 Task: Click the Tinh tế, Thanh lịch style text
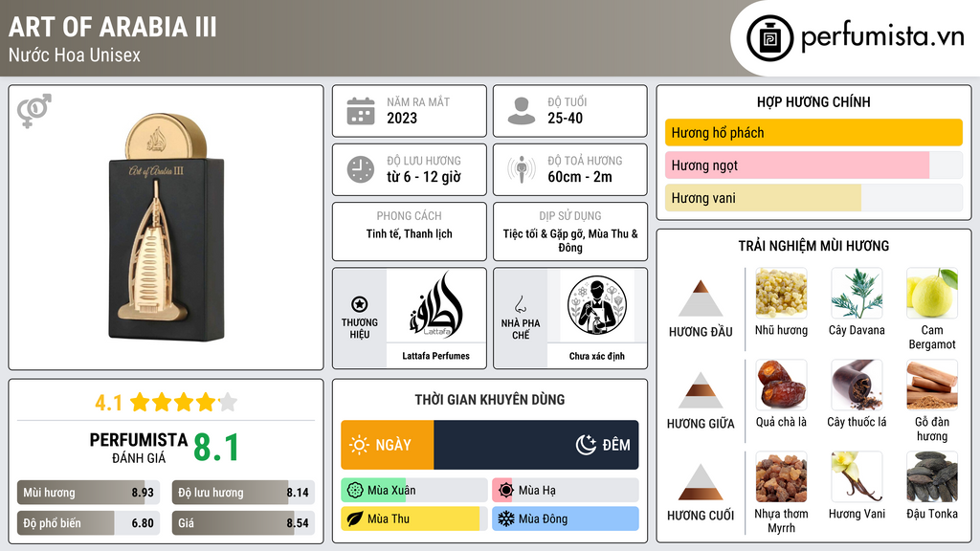[410, 233]
